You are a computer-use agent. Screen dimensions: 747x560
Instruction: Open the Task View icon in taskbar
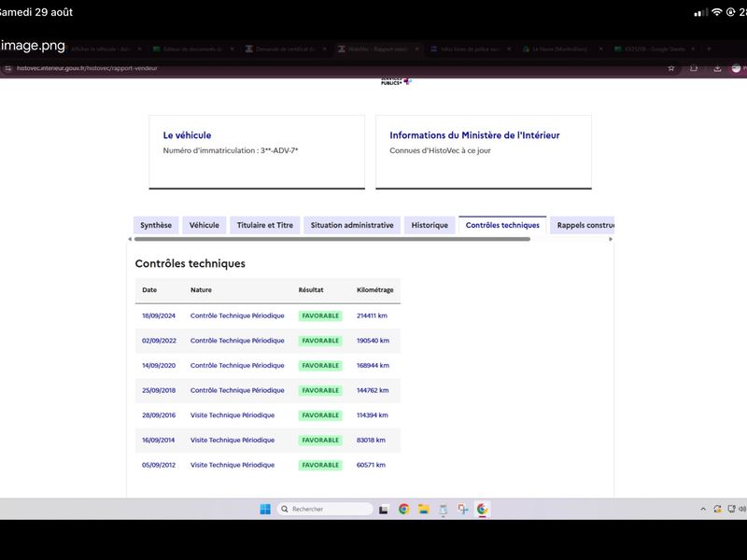pyautogui.click(x=384, y=510)
